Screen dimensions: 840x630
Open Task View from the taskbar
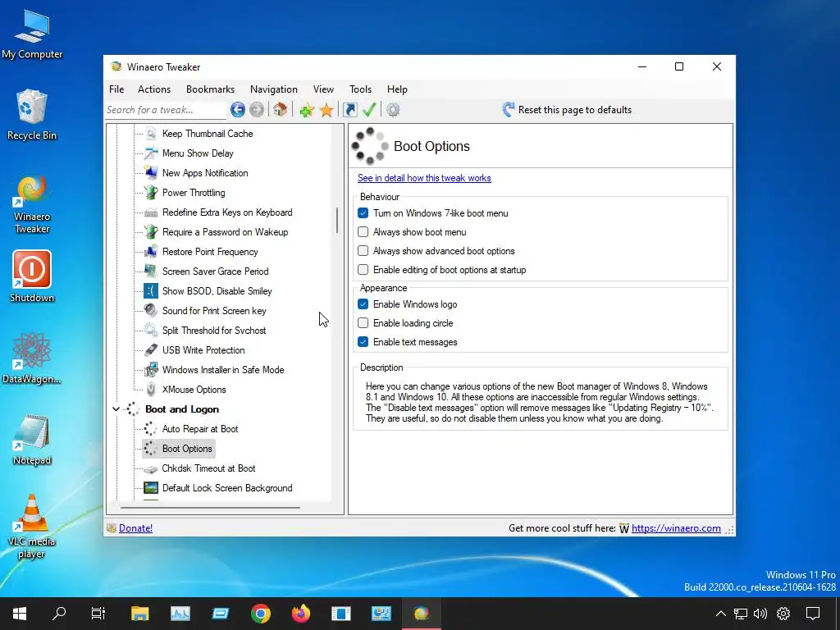(x=98, y=614)
